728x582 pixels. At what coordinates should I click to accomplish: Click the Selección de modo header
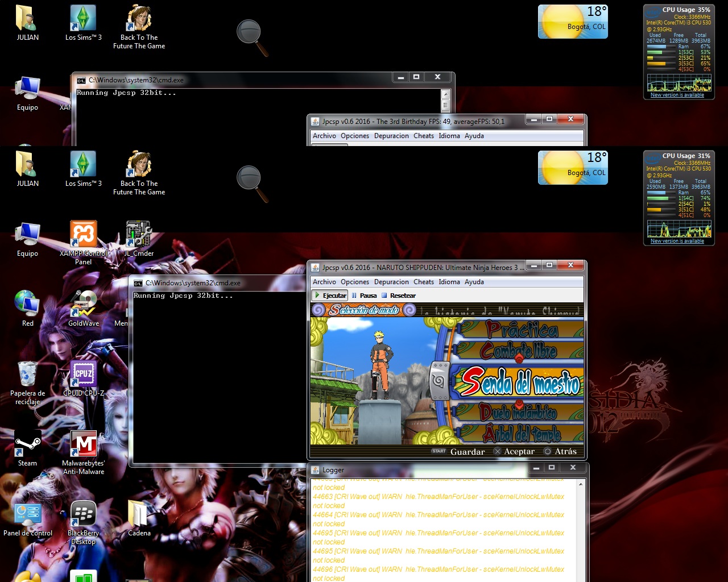[x=364, y=310]
